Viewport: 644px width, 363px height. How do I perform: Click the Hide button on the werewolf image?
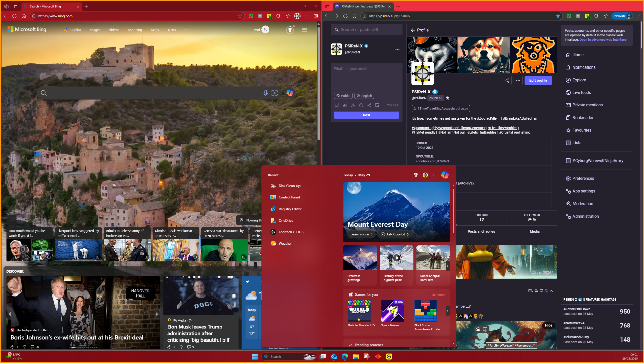tap(549, 325)
